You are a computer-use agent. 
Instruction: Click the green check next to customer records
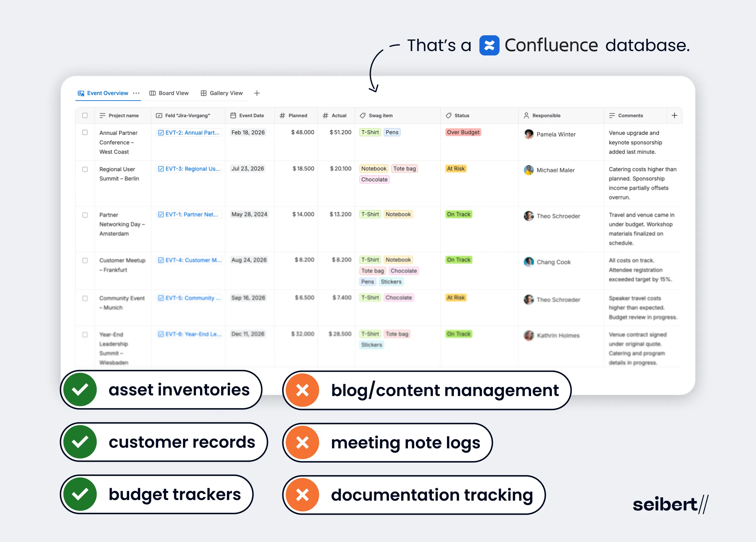(80, 442)
